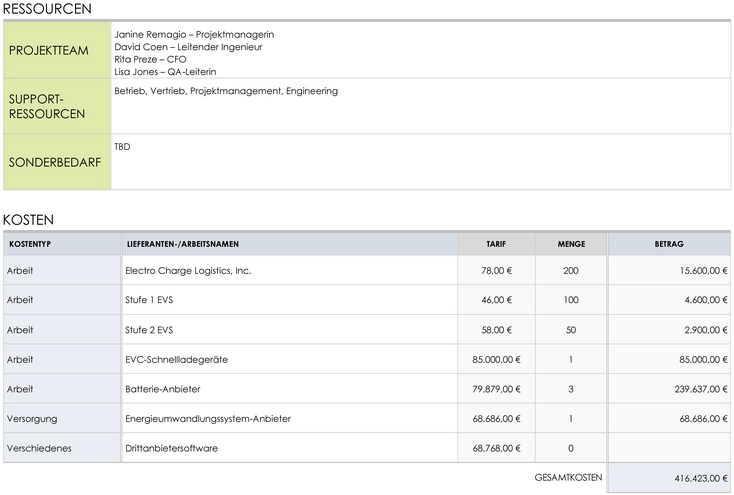
Task: Select 'David Coen – Leitender Ingenieur' line
Action: pos(188,47)
